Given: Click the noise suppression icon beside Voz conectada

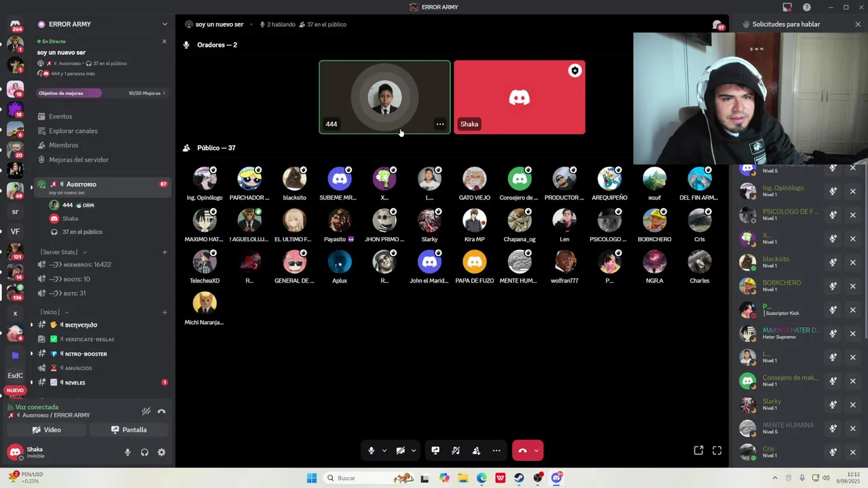Looking at the screenshot, I should (146, 411).
